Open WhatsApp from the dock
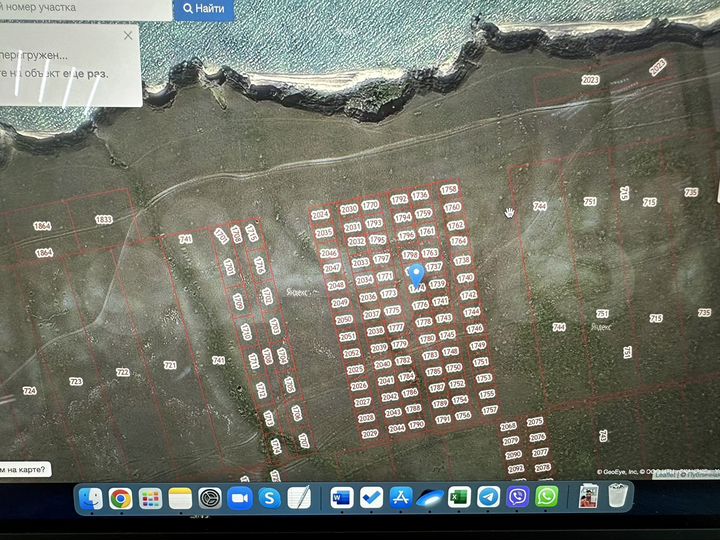 (x=546, y=497)
